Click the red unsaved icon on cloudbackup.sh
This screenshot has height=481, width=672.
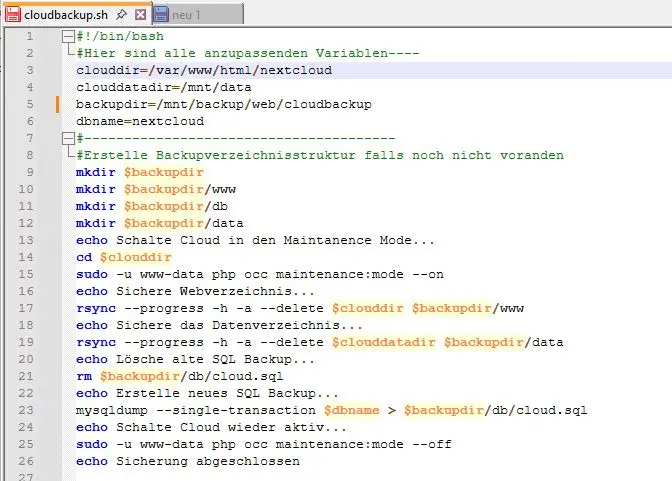click(12, 15)
